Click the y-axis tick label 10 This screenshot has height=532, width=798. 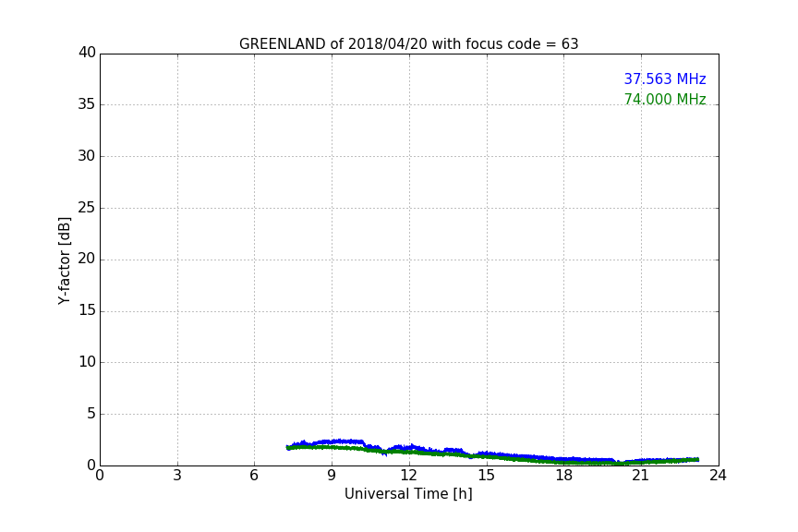tap(87, 362)
